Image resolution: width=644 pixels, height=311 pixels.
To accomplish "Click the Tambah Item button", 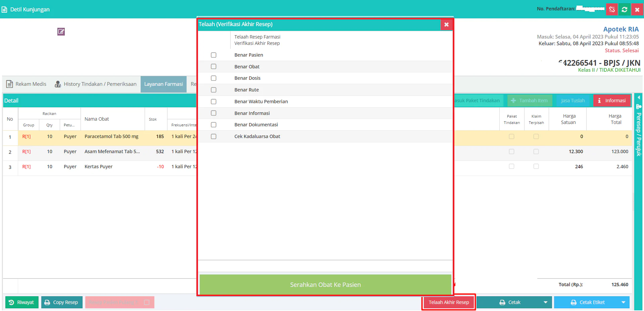I will [x=530, y=101].
